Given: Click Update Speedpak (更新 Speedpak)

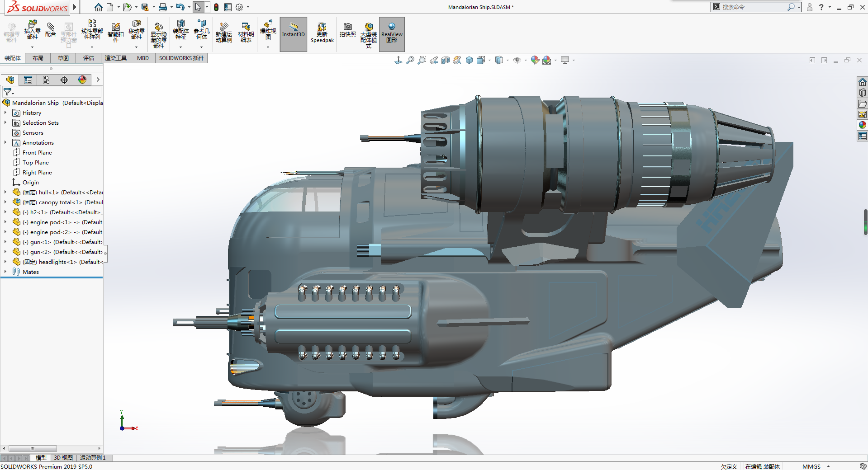Looking at the screenshot, I should tap(322, 33).
